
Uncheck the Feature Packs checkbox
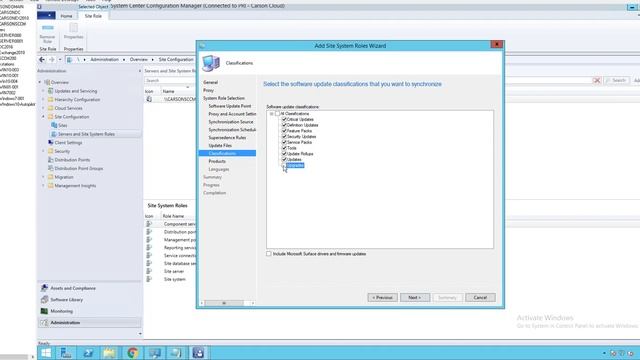[x=284, y=131]
